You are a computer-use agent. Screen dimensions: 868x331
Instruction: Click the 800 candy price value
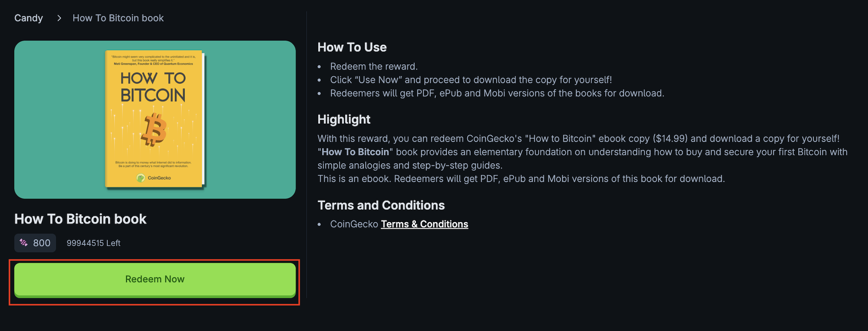[42, 243]
